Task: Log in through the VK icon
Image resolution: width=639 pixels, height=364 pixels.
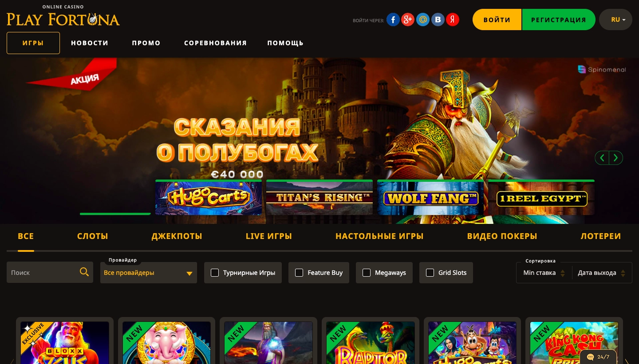Action: click(x=438, y=20)
